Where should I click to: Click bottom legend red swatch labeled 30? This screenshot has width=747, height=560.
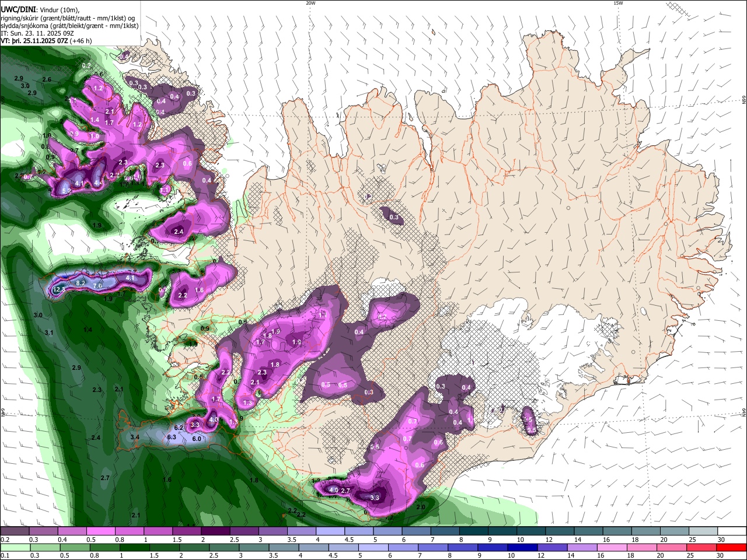tap(731, 547)
